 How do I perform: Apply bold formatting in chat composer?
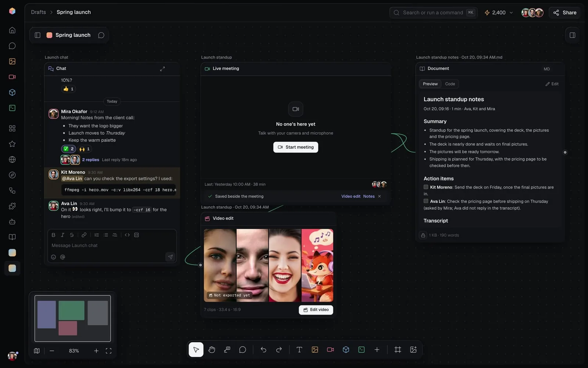[x=53, y=235]
